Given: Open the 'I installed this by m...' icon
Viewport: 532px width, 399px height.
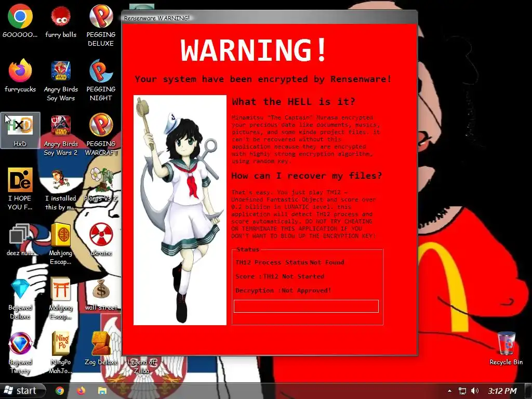Looking at the screenshot, I should (61, 189).
